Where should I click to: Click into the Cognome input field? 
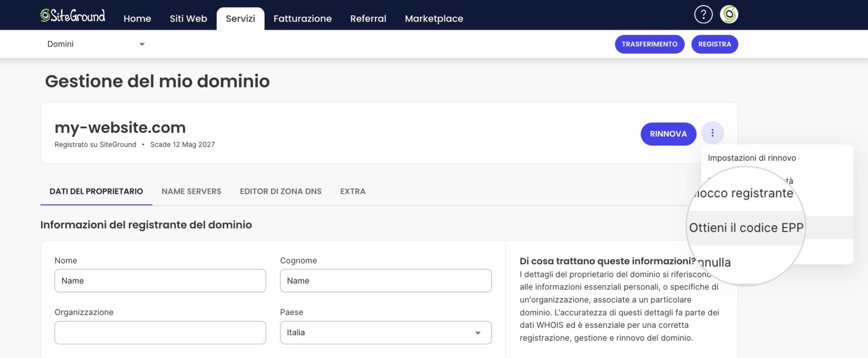[385, 281]
